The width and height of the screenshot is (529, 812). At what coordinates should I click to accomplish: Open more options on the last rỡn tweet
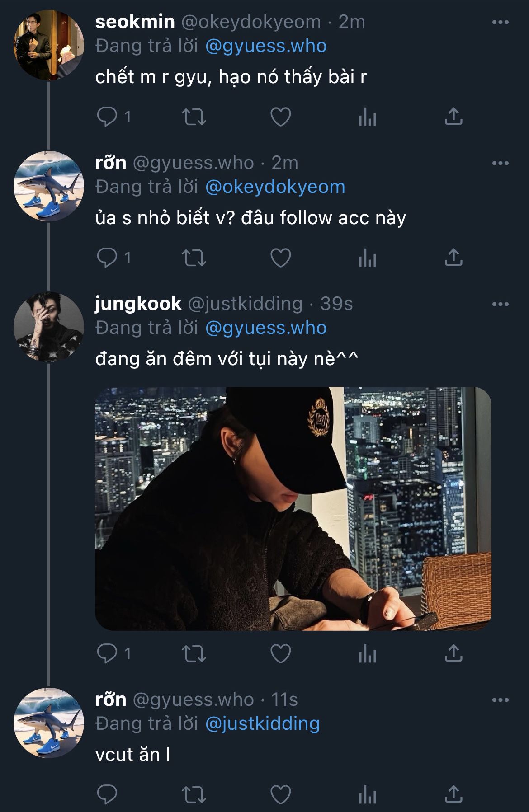pyautogui.click(x=500, y=700)
